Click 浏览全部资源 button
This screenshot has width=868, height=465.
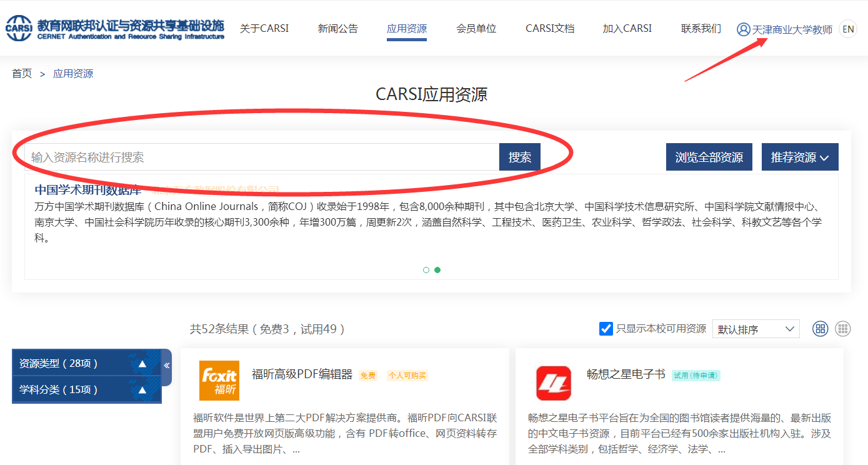coord(709,157)
